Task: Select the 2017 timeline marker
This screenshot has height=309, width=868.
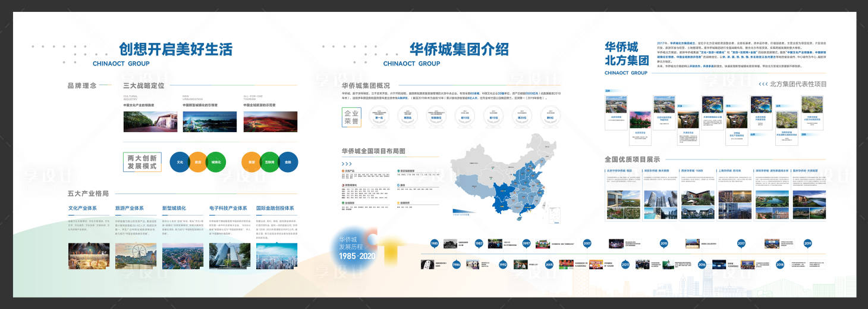Action: [x=741, y=244]
